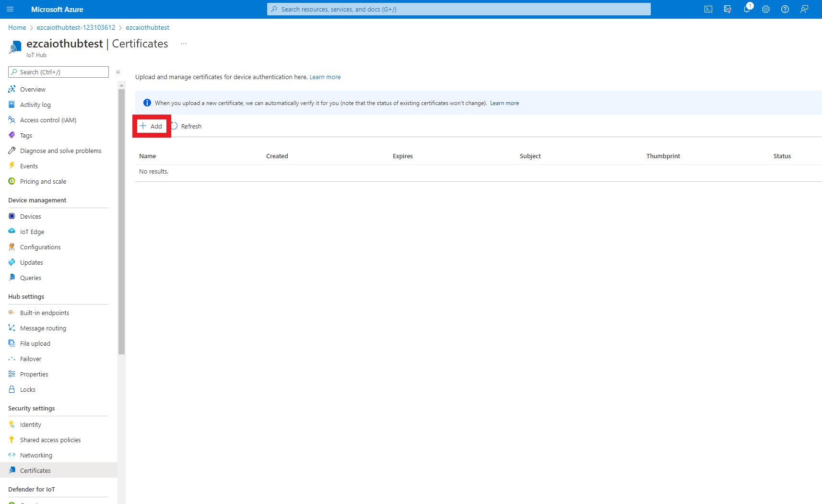Click ezcaiothubtest-123103612 breadcrumb link
The height and width of the screenshot is (504, 822).
[76, 27]
